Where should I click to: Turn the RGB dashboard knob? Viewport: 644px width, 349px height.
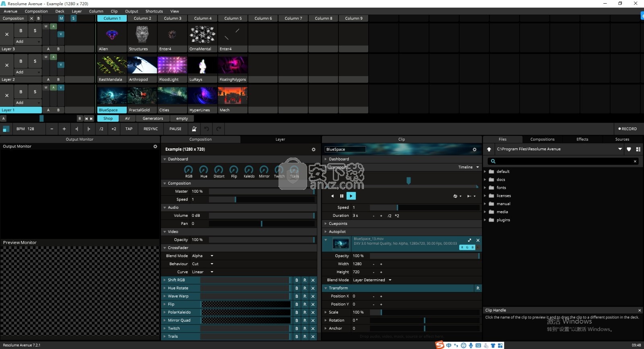click(188, 170)
